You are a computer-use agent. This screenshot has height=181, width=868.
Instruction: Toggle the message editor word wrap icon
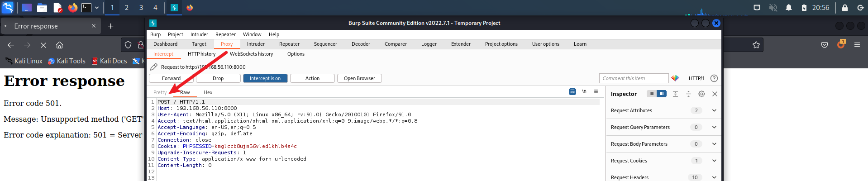tap(572, 91)
